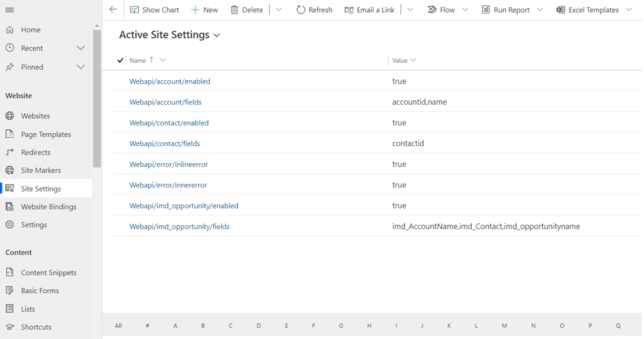
Task: Open the Active Site Settings view dropdown
Action: (x=217, y=36)
